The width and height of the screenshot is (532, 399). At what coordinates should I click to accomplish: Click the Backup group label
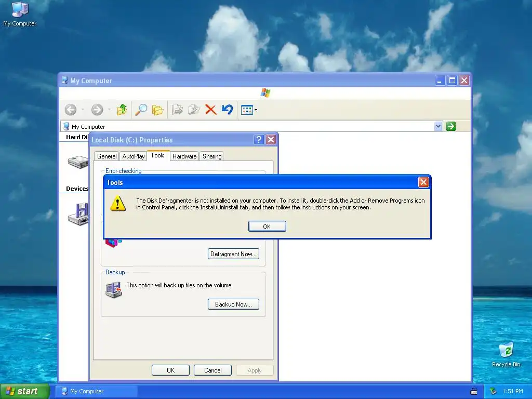(115, 272)
